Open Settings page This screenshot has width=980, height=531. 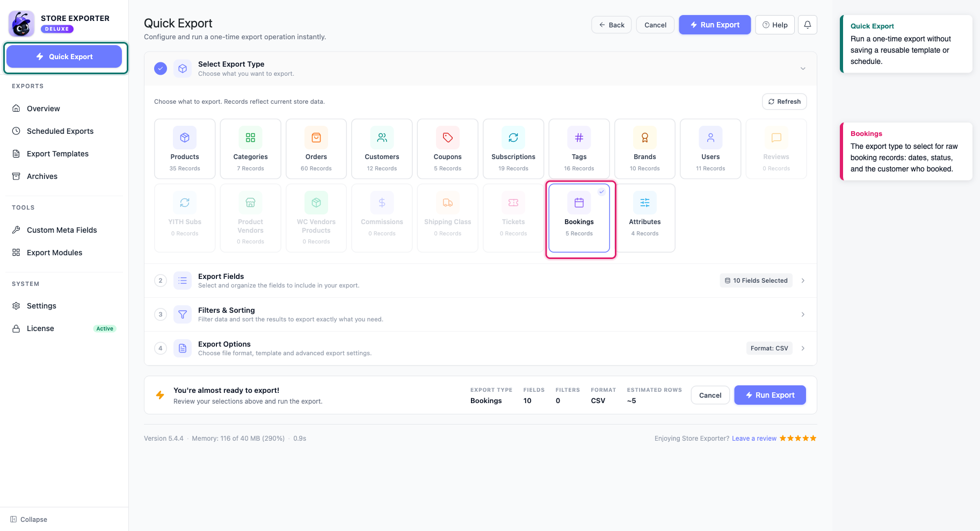(x=64, y=306)
